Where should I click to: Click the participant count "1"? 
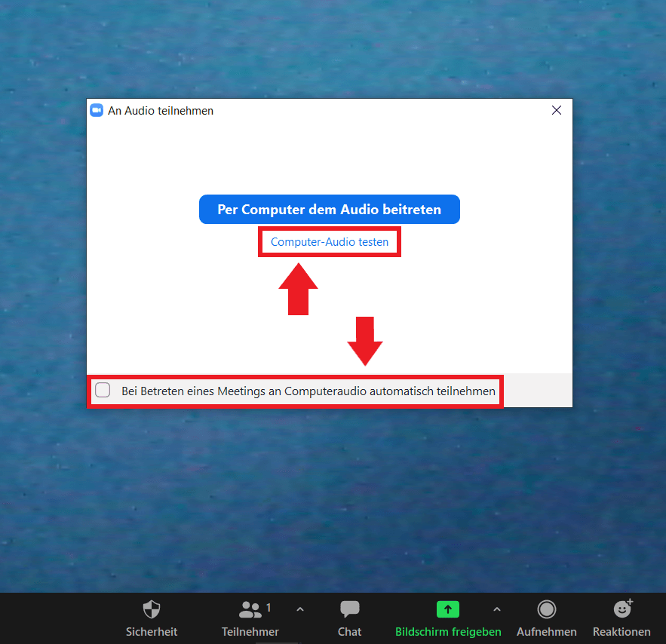click(x=269, y=608)
